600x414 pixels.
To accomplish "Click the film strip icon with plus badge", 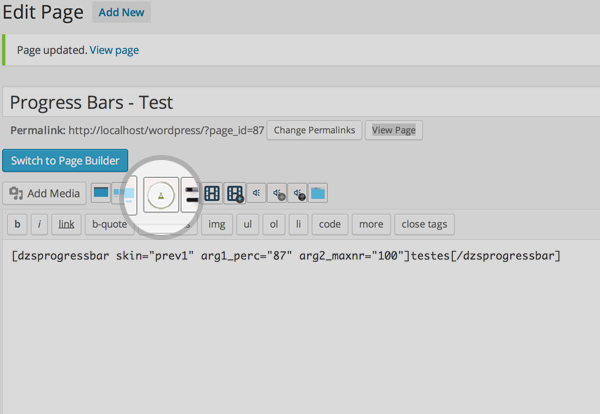I will (x=235, y=194).
